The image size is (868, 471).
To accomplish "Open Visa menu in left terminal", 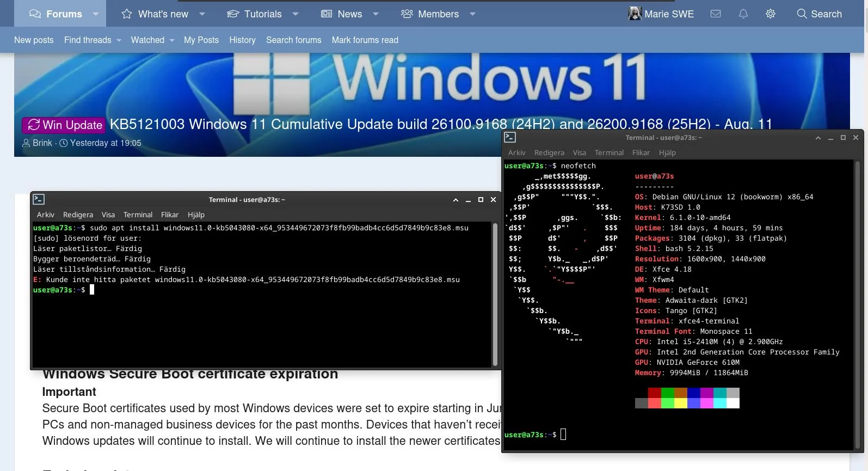I will [x=108, y=215].
